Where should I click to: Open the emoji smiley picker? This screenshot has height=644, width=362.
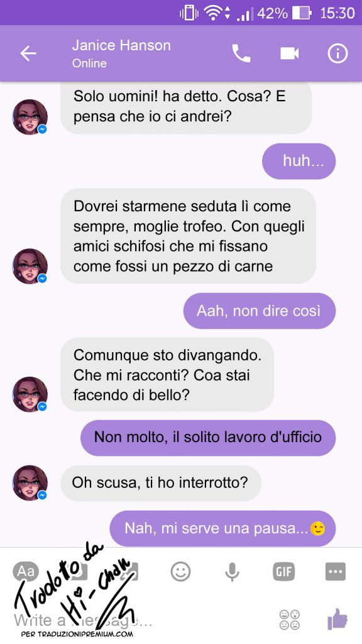click(x=180, y=571)
